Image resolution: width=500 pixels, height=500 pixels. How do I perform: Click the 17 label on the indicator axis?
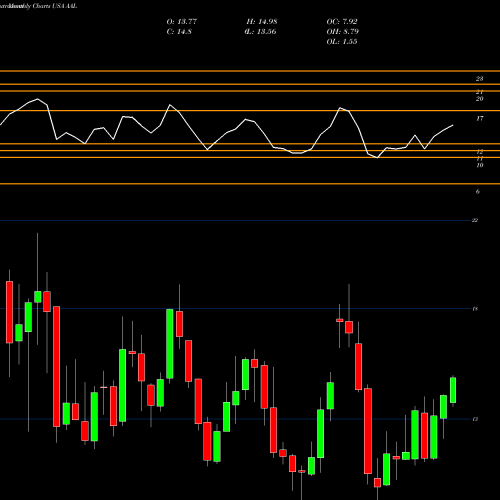479,119
